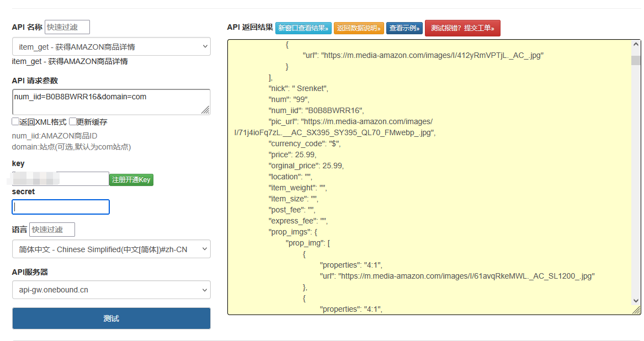Click the "item_size" line

point(293,199)
